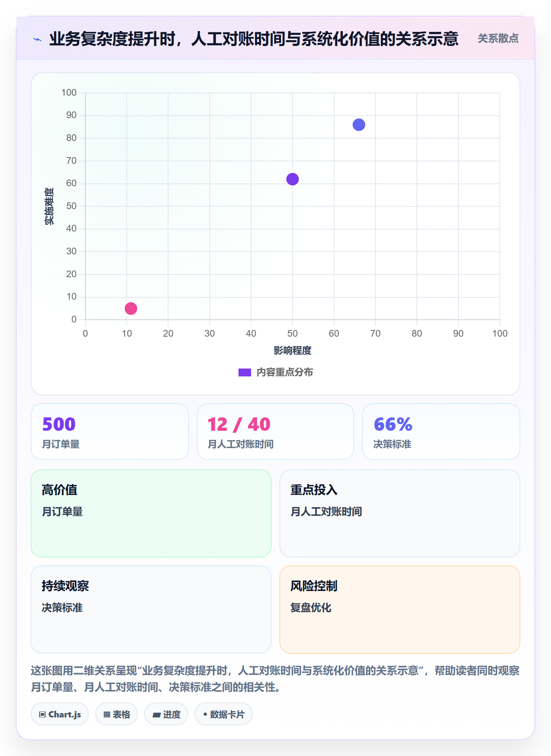
Task: Click the 表格 tag chip
Action: pyautogui.click(x=116, y=714)
